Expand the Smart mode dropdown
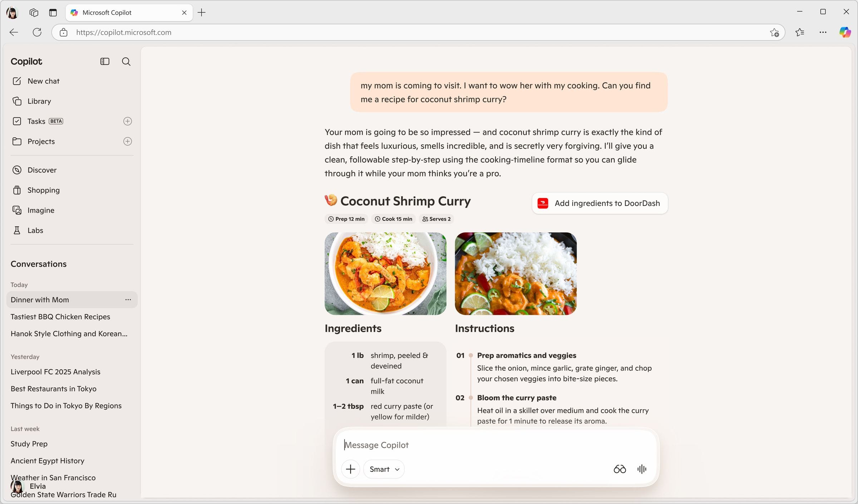The height and width of the screenshot is (504, 858). [x=384, y=469]
